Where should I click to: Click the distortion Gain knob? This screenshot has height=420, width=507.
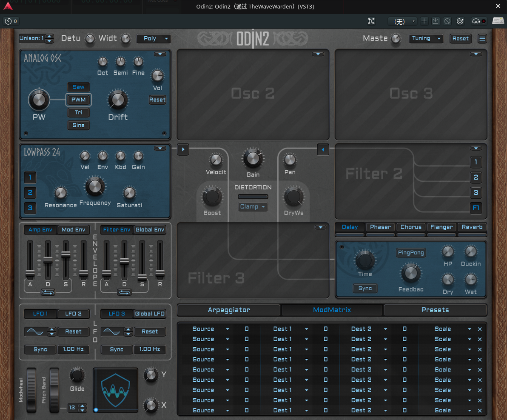pyautogui.click(x=253, y=159)
